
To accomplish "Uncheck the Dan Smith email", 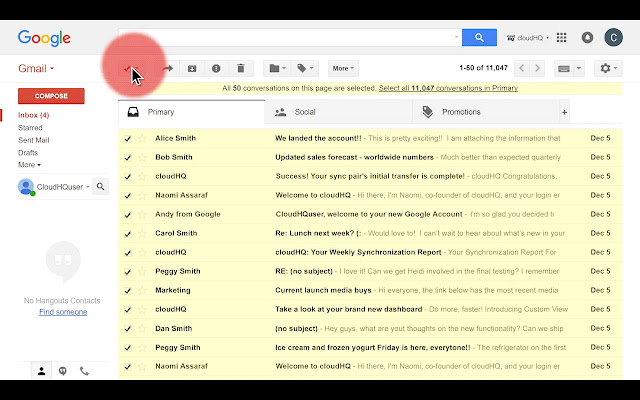I will click(x=128, y=329).
